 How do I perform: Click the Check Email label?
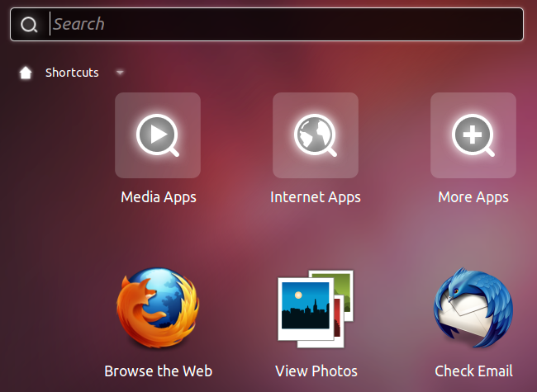click(x=473, y=371)
